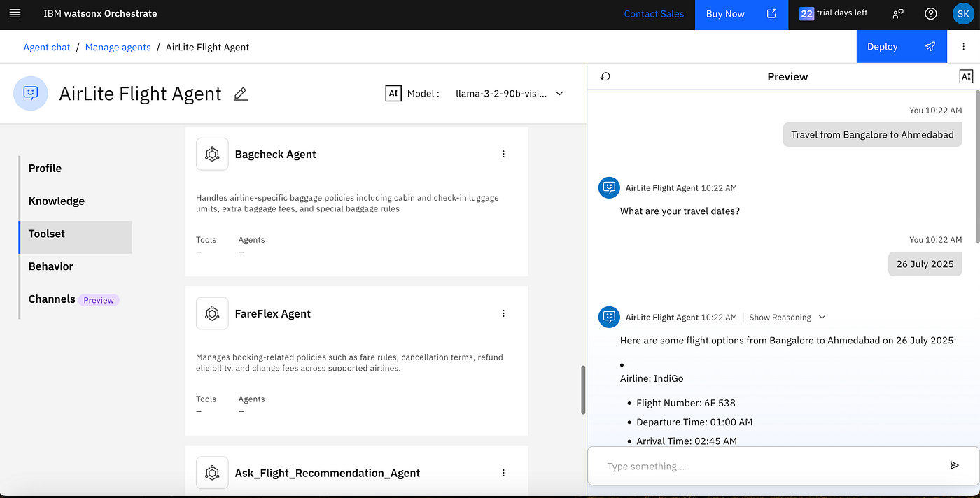Click the Tools label in the Bagcheck Agent card
This screenshot has width=980, height=498.
point(206,239)
